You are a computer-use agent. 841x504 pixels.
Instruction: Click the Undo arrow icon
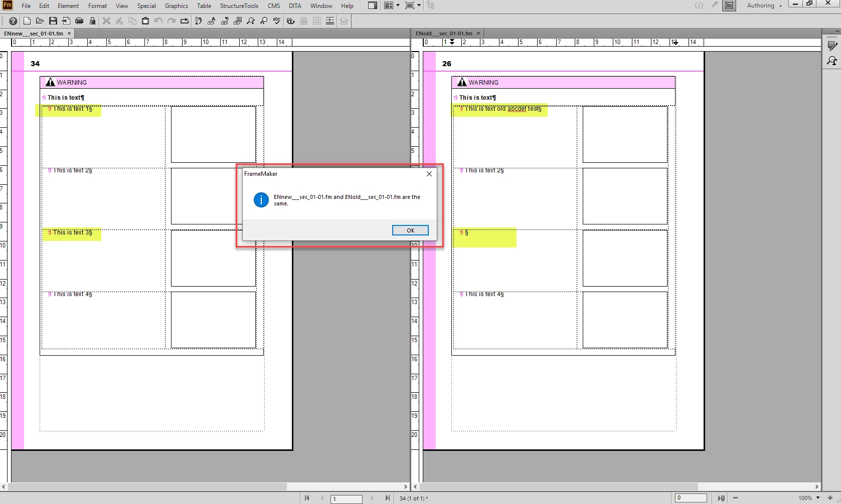(158, 21)
